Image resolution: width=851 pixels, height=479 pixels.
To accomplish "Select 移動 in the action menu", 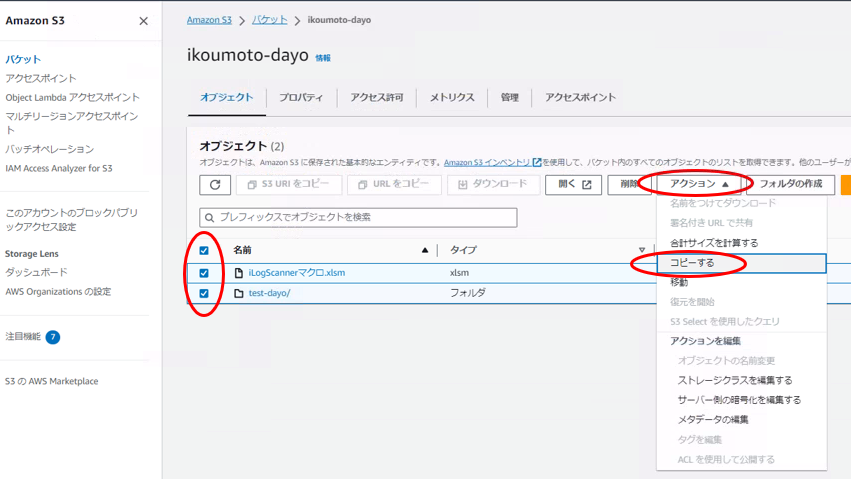I will click(x=679, y=283).
